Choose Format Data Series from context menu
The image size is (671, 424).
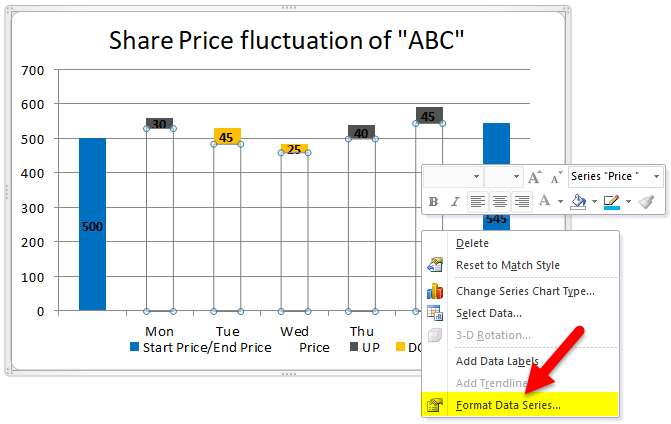[x=508, y=405]
